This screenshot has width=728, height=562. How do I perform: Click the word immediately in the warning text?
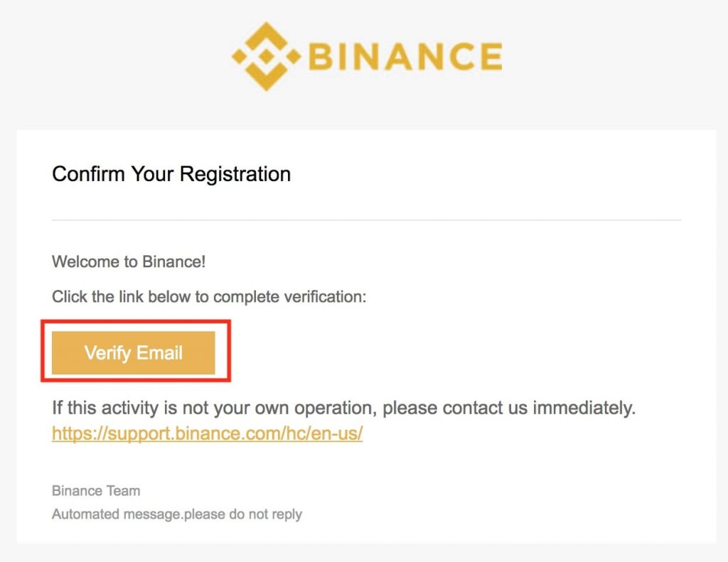pyautogui.click(x=584, y=408)
